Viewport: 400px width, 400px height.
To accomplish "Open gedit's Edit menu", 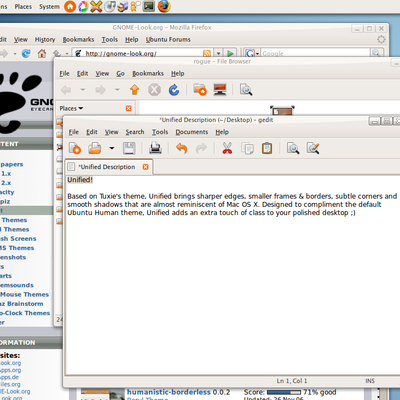I will coord(92,132).
